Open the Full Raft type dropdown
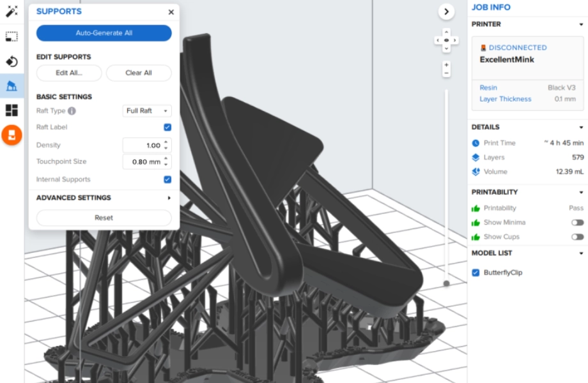The width and height of the screenshot is (588, 383). [x=147, y=111]
